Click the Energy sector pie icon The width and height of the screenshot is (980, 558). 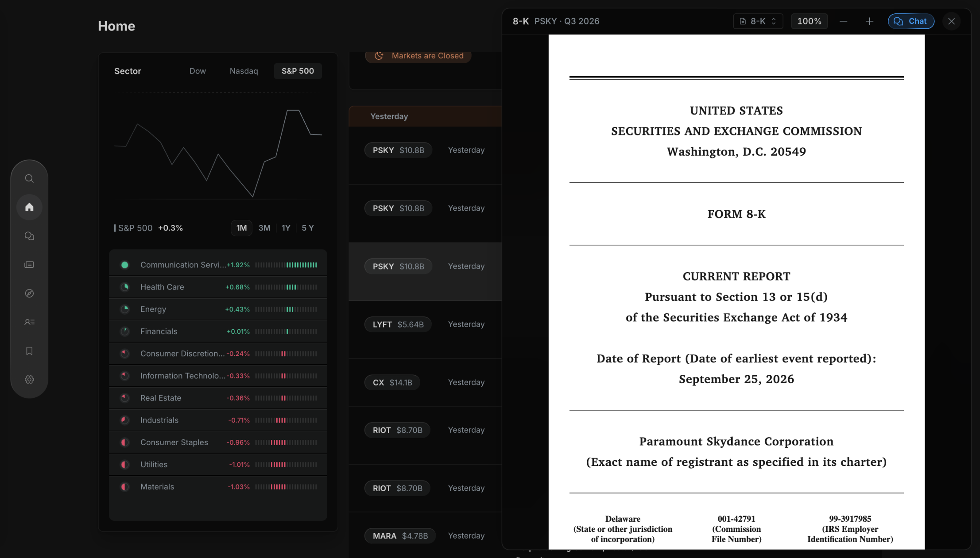125,309
